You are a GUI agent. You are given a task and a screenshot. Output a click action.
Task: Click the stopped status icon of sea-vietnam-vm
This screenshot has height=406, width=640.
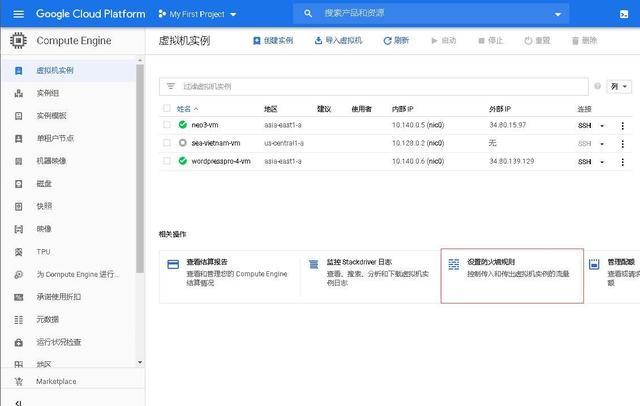coord(182,143)
